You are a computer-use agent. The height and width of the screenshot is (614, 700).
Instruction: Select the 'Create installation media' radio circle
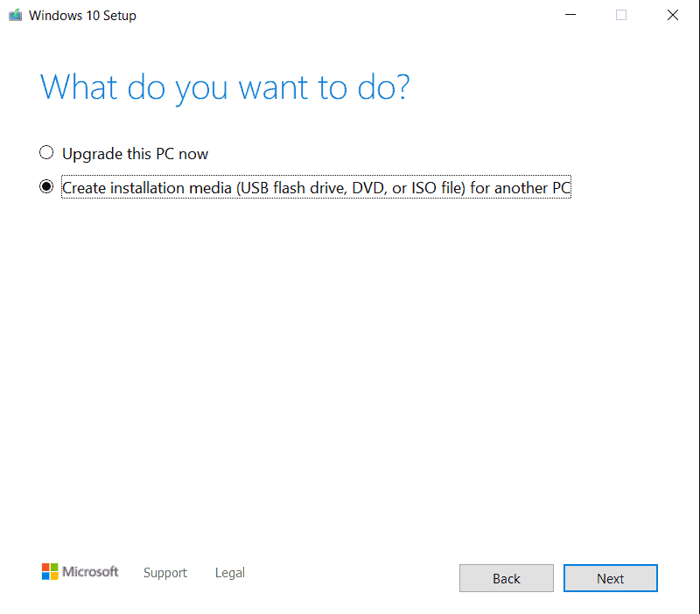point(46,187)
